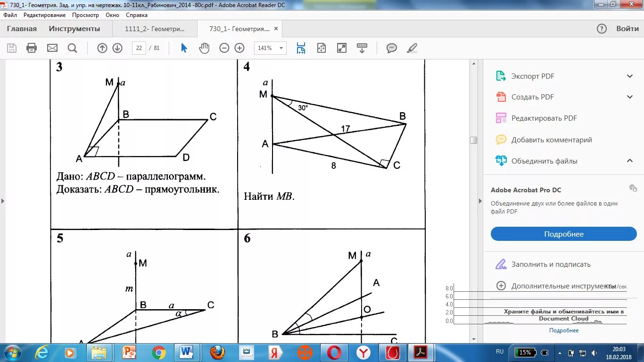Activate the selection arrow tool
The height and width of the screenshot is (362, 644).
click(184, 48)
